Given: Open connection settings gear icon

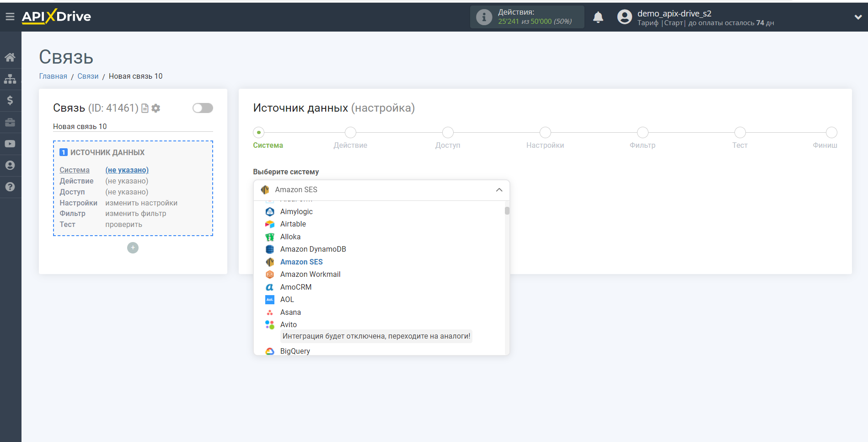Looking at the screenshot, I should (x=156, y=108).
